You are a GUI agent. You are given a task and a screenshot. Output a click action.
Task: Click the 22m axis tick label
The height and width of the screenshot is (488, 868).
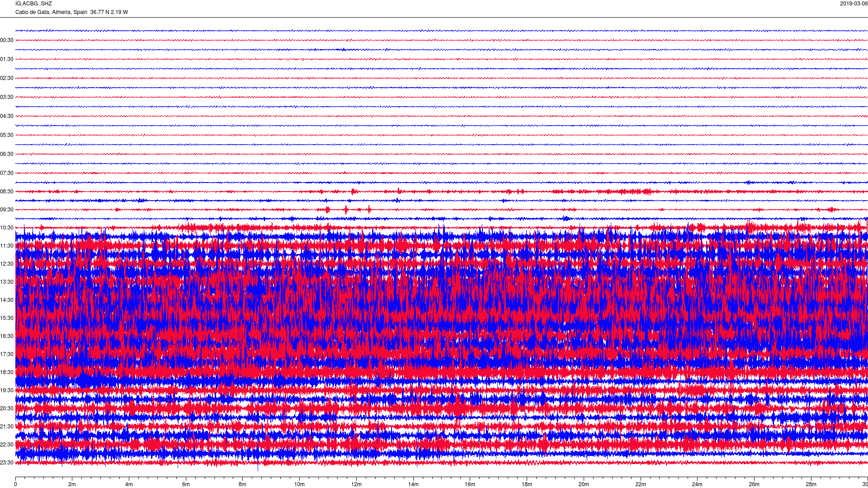641,484
